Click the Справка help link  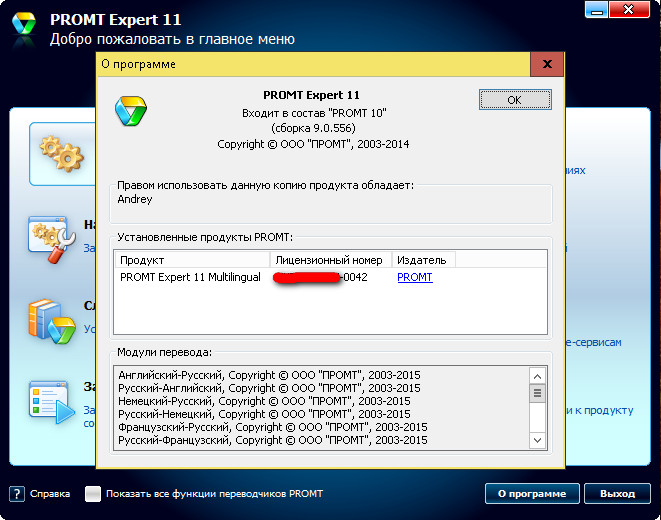(x=50, y=494)
